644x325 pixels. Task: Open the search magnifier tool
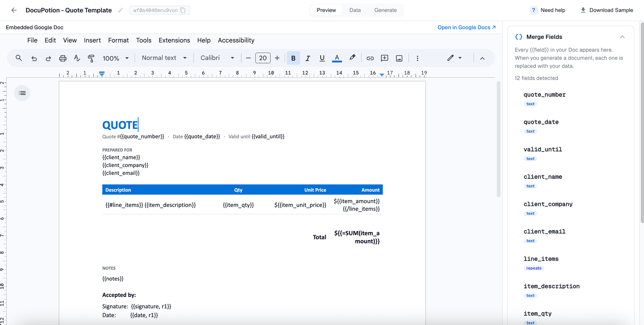tap(19, 58)
